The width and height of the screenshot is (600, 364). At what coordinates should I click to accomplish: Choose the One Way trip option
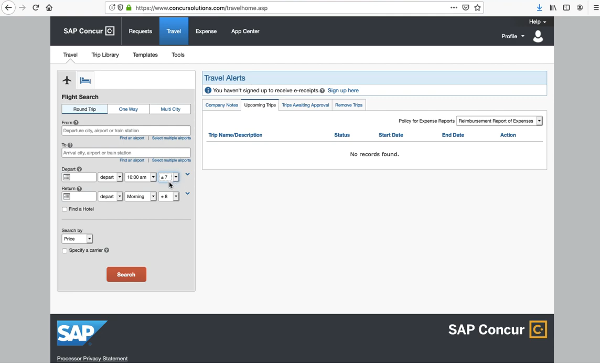tap(128, 109)
